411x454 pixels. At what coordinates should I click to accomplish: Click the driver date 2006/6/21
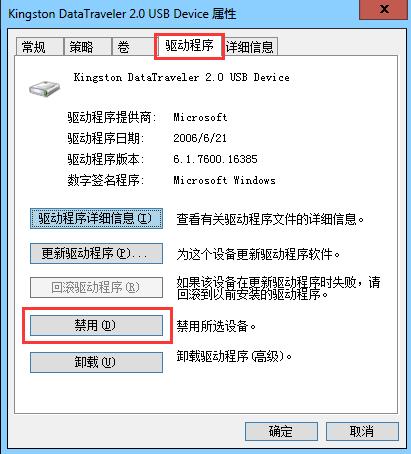200,138
